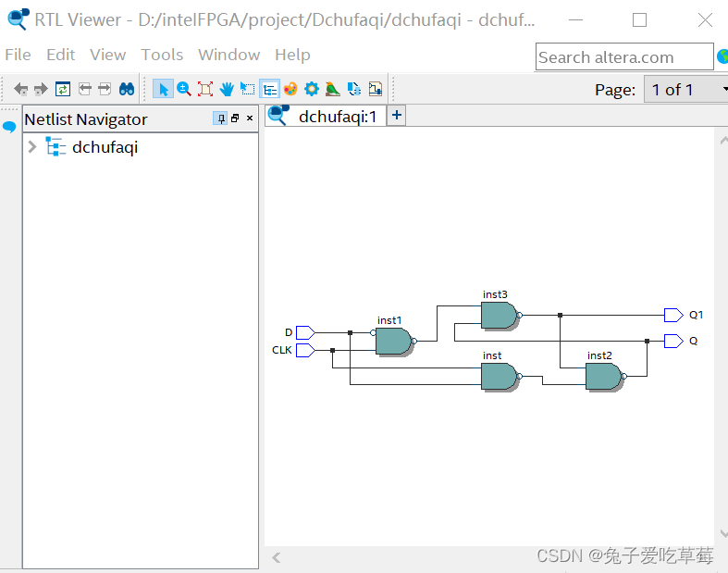Select the D input pin

tap(305, 332)
